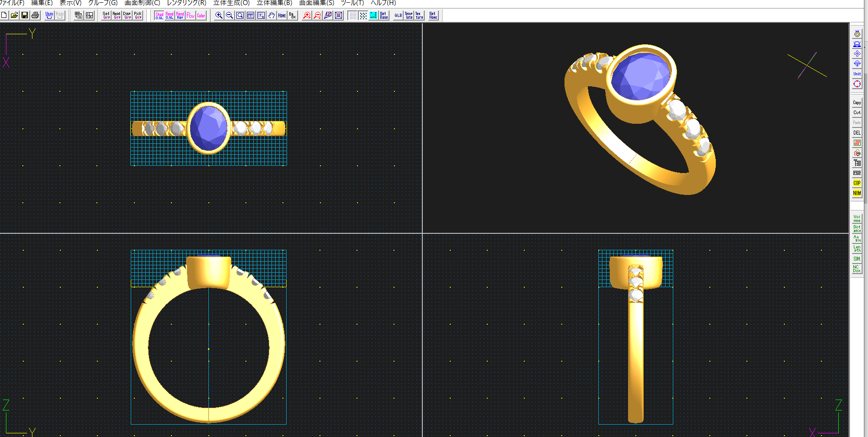Click the Unit button in side panel
Screen dimensions: 868x437
857,74
